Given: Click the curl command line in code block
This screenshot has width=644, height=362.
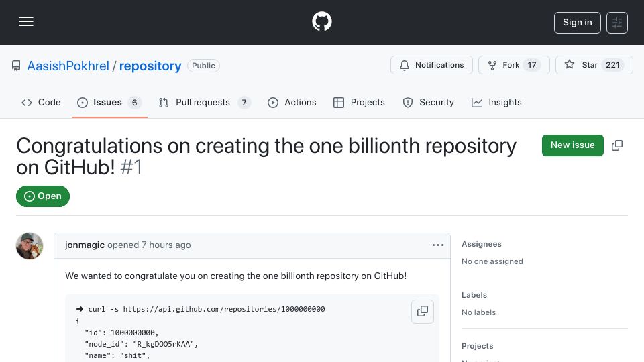Looking at the screenshot, I should [201, 309].
